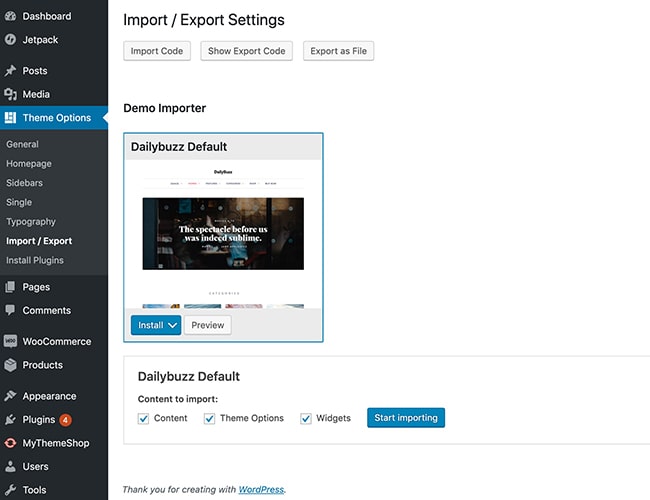This screenshot has width=650, height=500.
Task: Uncheck the Content checkbox
Action: tap(143, 418)
